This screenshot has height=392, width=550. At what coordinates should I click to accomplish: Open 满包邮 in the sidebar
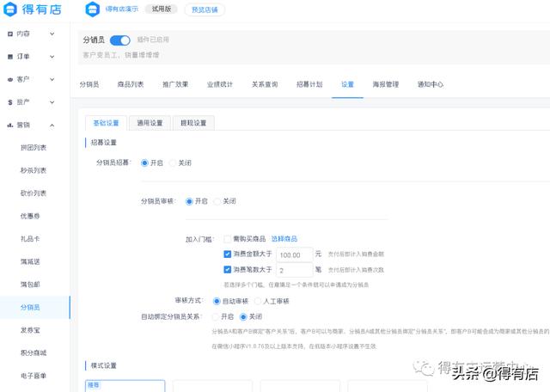30,285
